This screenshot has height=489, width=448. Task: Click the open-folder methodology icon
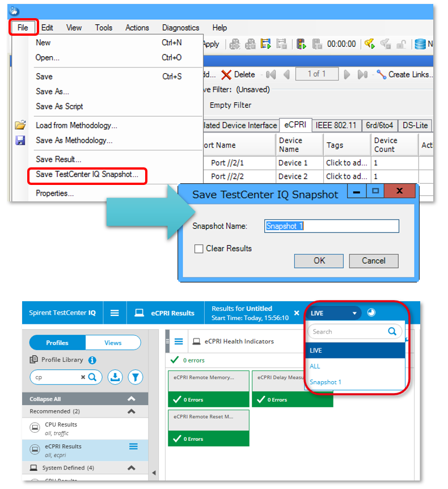tap(20, 125)
